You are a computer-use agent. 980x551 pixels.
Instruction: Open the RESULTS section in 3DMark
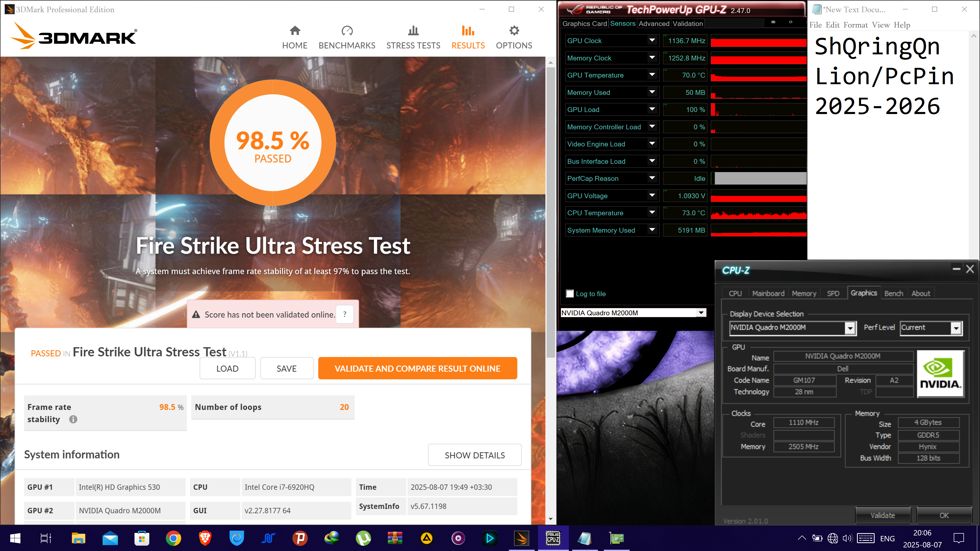[468, 38]
